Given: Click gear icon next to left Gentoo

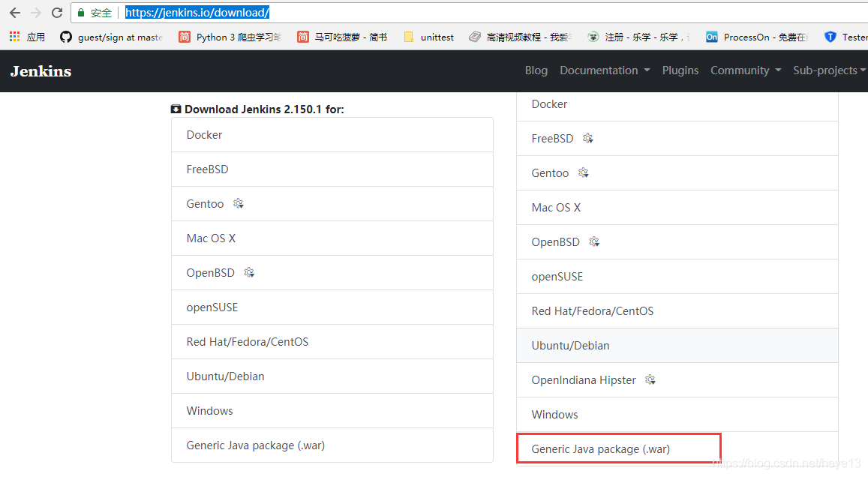Looking at the screenshot, I should pyautogui.click(x=238, y=204).
